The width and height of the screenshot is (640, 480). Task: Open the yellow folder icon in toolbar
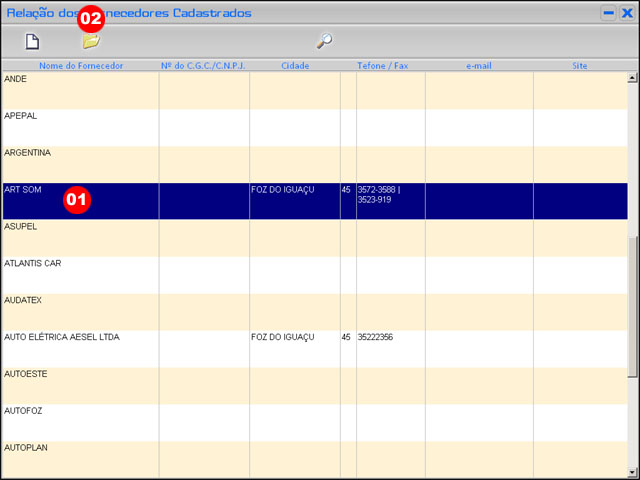[x=91, y=42]
